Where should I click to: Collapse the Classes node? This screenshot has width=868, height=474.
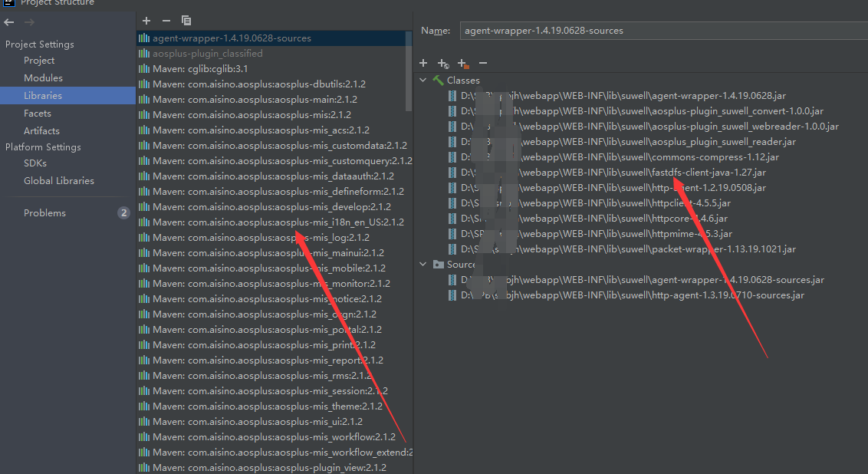coord(423,81)
